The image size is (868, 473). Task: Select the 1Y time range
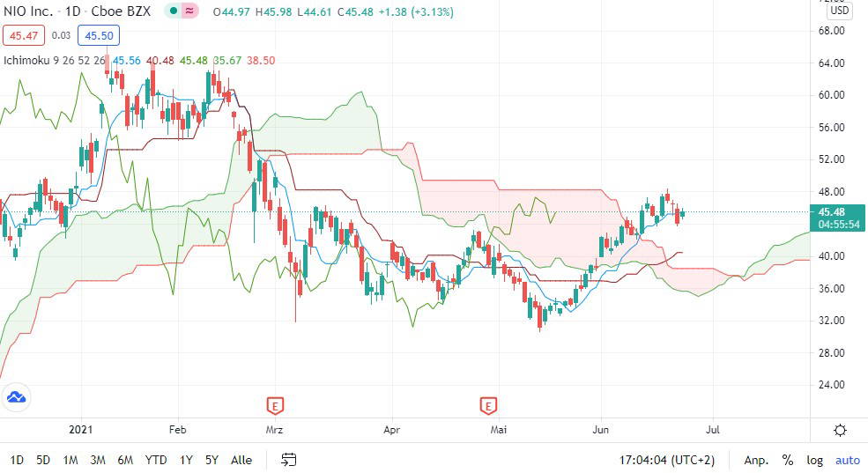coord(186,460)
